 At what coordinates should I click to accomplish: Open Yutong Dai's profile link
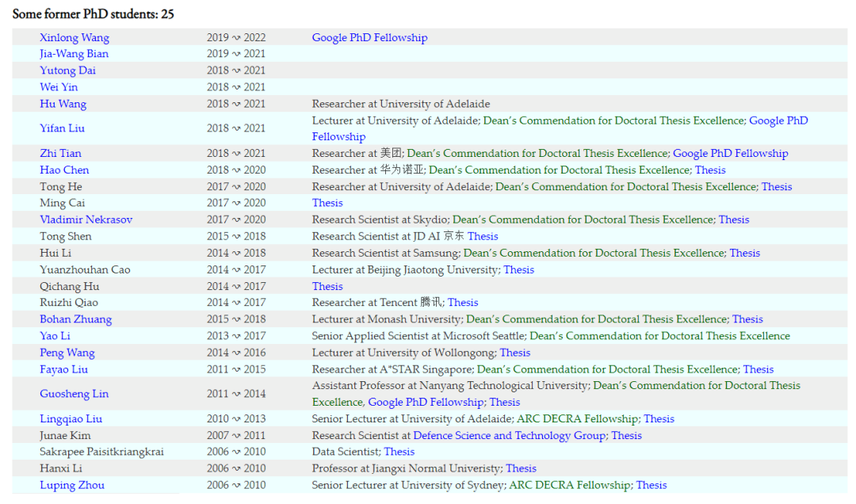coord(67,71)
